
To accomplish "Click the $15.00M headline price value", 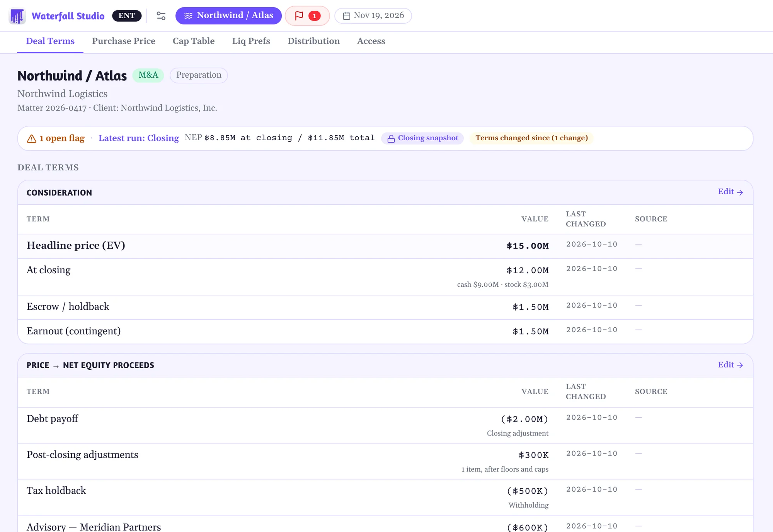I will tap(528, 246).
